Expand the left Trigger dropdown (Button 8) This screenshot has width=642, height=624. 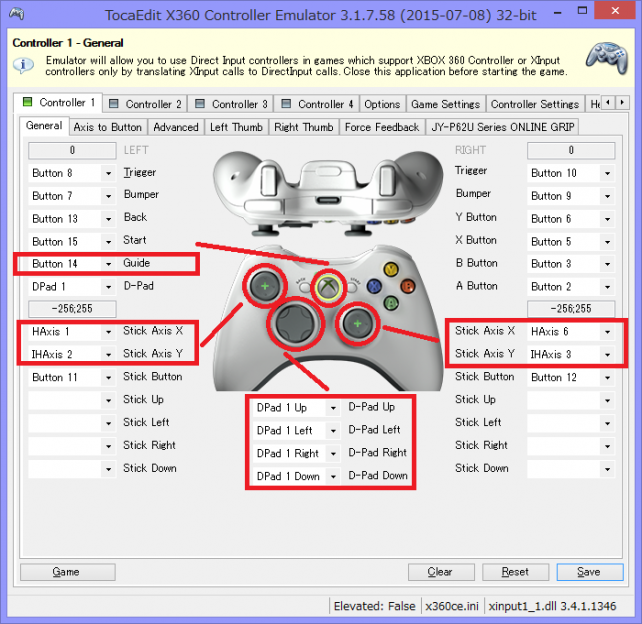pos(109,173)
